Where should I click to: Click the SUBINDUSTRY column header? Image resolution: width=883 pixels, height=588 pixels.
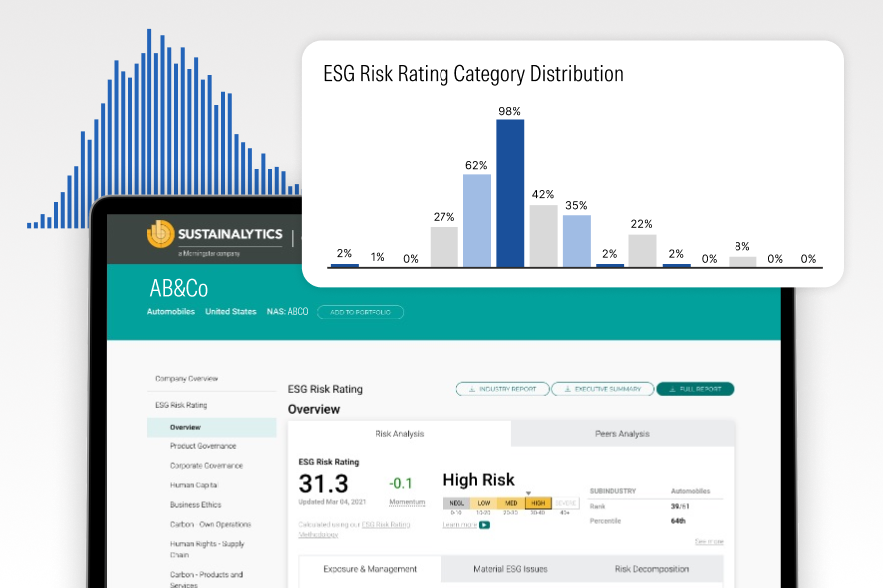click(x=613, y=491)
